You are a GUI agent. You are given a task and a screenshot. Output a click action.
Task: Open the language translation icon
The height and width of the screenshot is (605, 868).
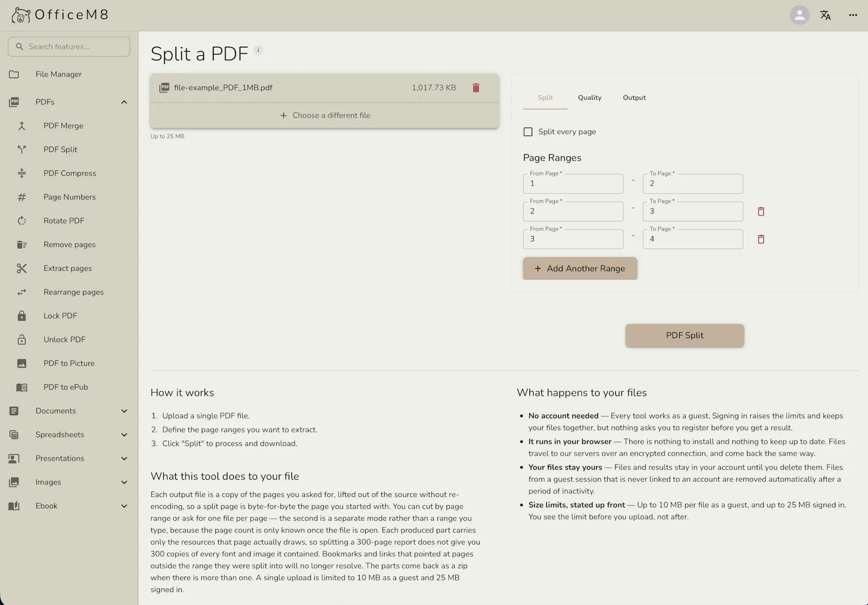click(825, 15)
